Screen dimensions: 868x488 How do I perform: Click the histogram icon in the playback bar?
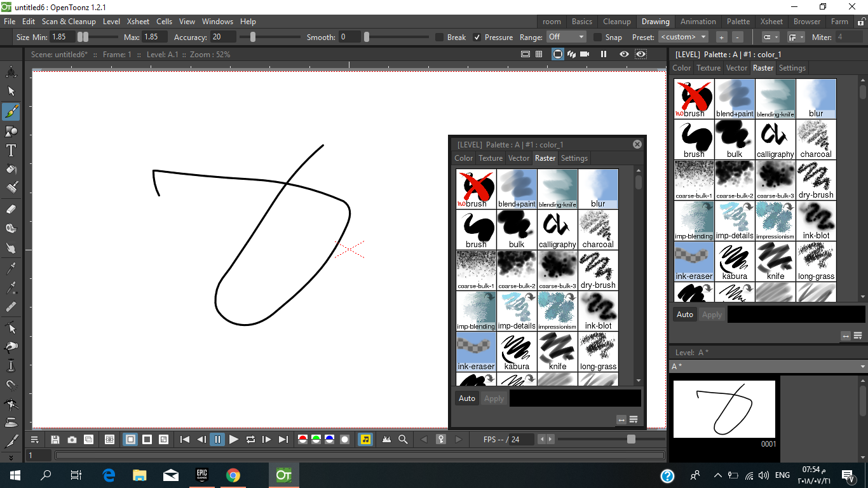(386, 439)
